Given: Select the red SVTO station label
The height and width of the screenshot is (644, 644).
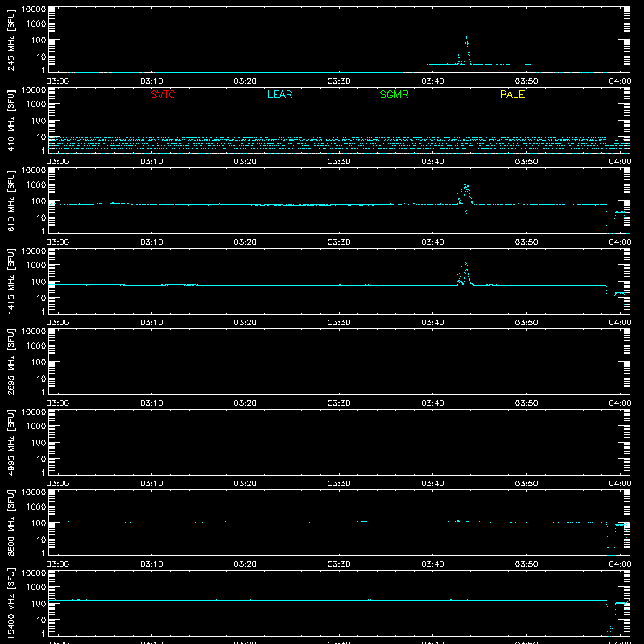Looking at the screenshot, I should click(163, 94).
